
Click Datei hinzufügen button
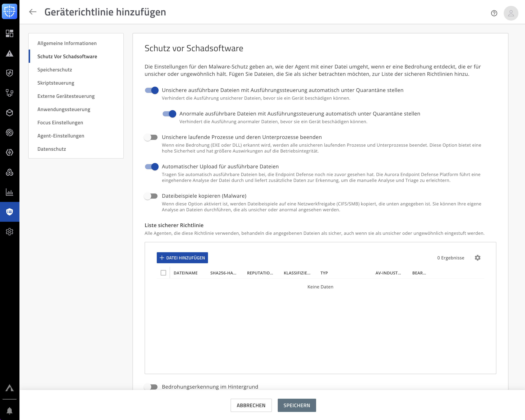point(182,258)
